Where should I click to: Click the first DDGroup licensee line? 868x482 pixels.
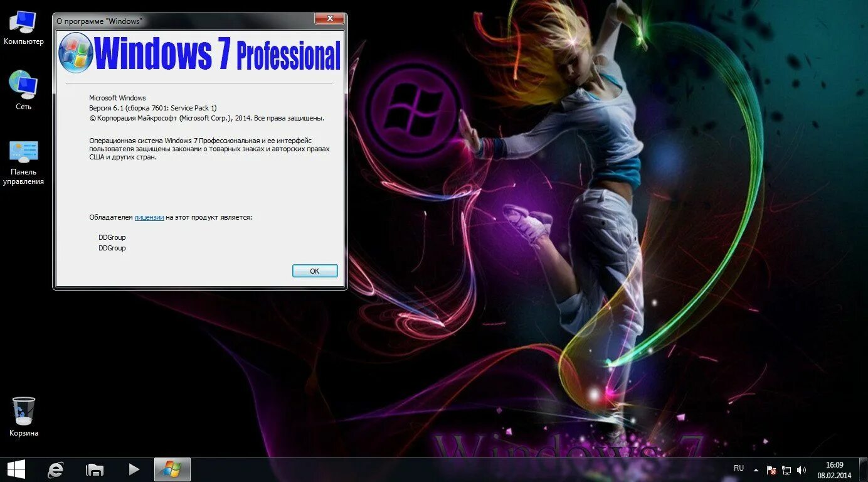point(112,237)
